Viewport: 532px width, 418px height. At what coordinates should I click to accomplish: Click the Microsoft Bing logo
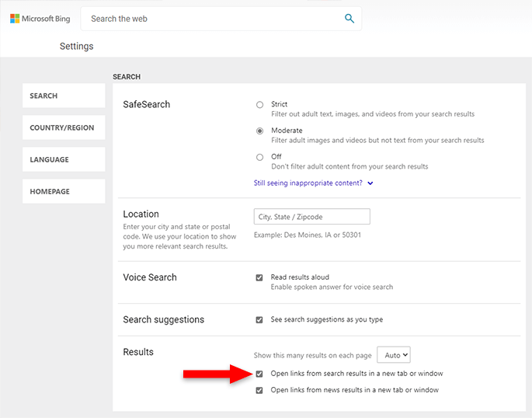[40, 19]
